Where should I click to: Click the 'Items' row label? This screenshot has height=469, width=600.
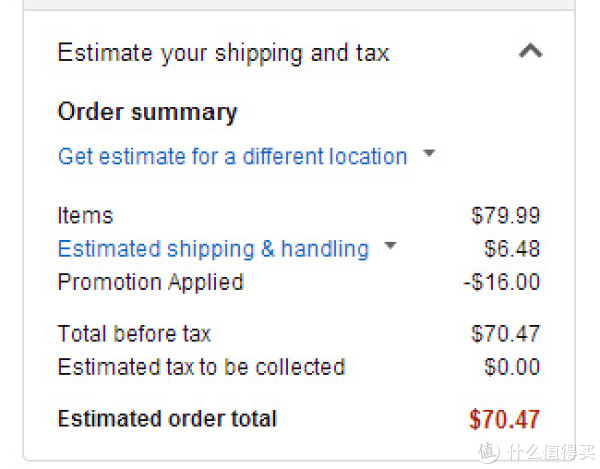[85, 215]
